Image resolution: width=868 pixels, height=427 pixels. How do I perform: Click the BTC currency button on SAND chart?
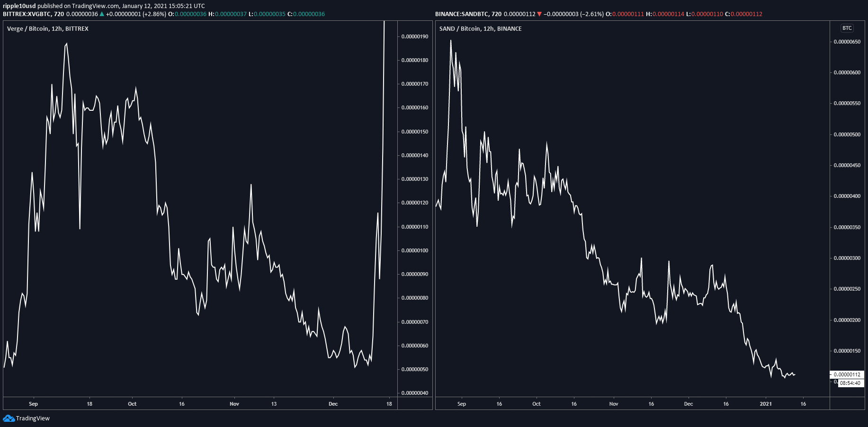coord(847,28)
